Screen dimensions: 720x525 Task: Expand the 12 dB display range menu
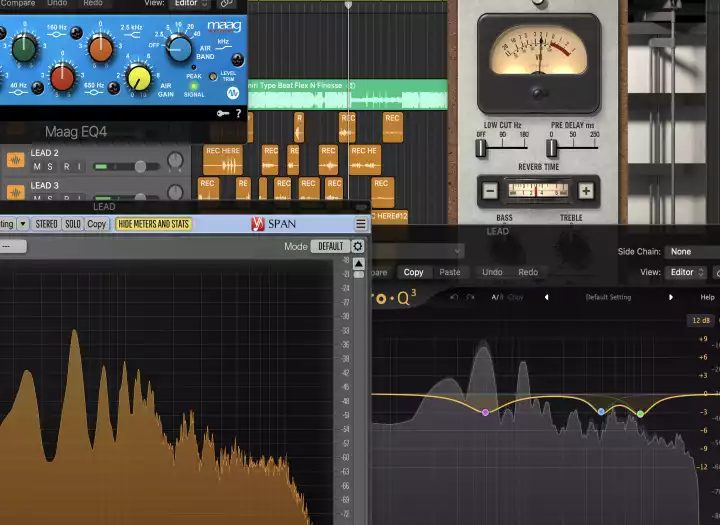700,321
